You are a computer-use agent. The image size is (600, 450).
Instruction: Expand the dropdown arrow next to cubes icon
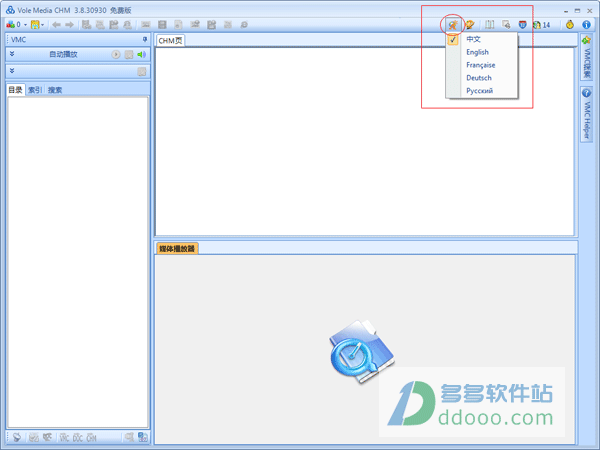click(25, 25)
